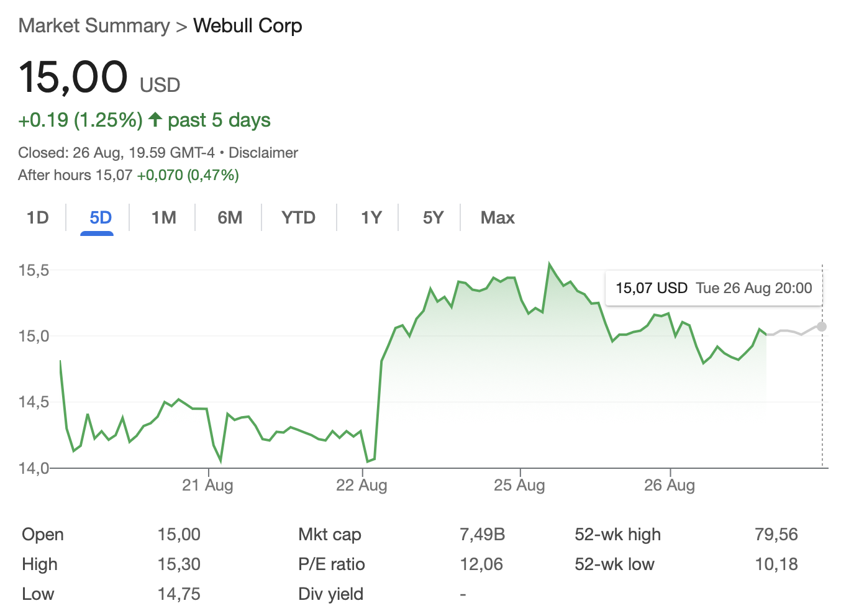Select the 5D time range tab
859x616 pixels.
101,217
